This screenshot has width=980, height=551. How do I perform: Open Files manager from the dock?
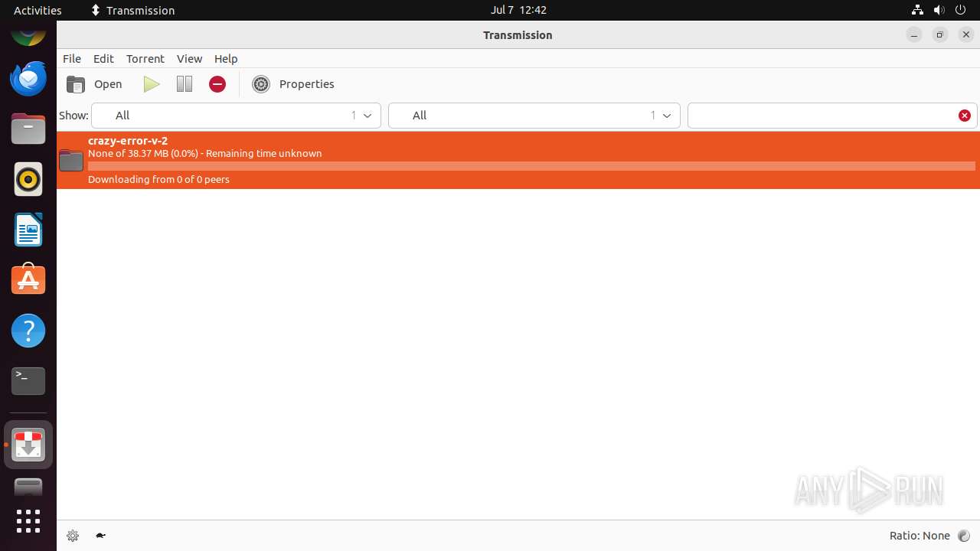(x=28, y=129)
